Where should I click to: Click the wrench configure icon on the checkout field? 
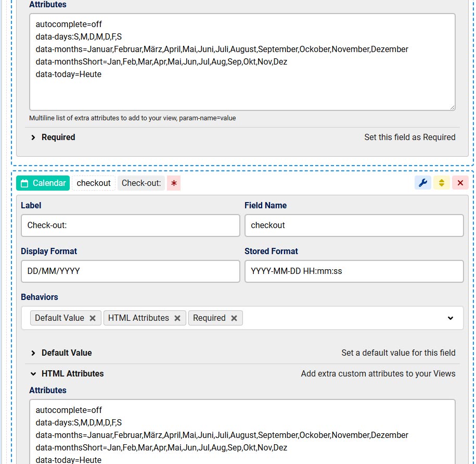pyautogui.click(x=423, y=183)
